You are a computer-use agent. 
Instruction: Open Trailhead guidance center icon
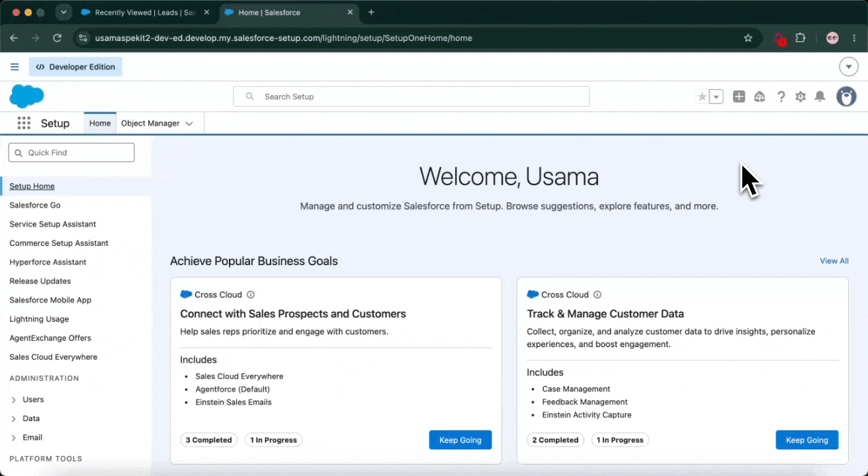759,97
